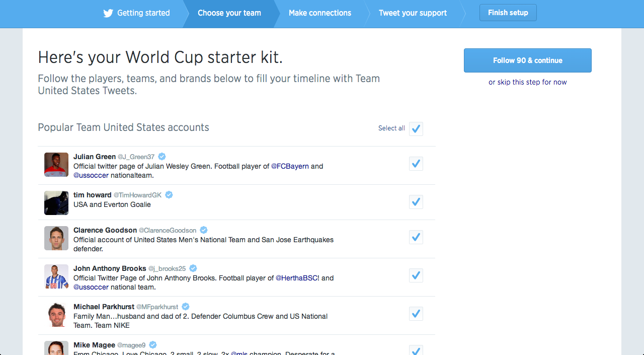Viewport: 644px width, 355px height.
Task: Uncheck Julian Green's follow checkbox
Action: 416,164
